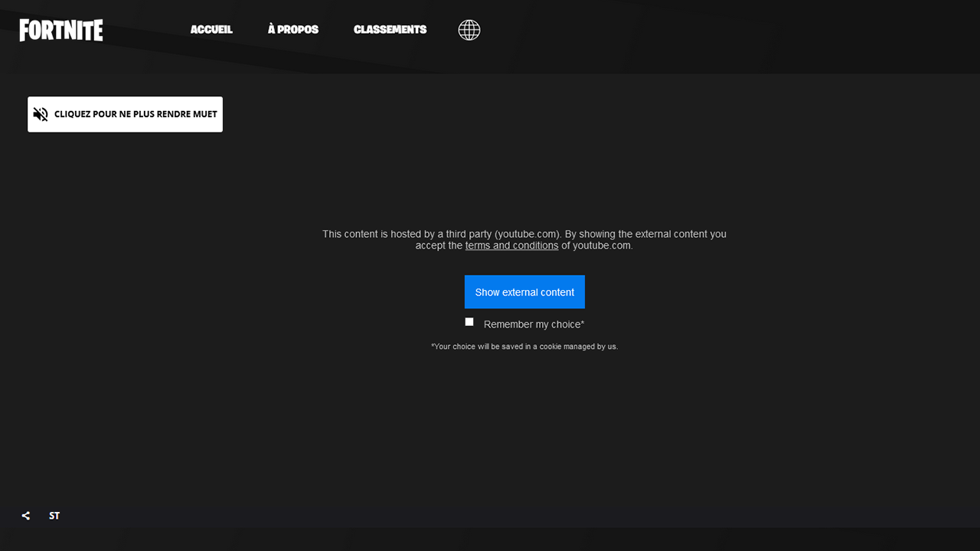This screenshot has height=551, width=980.
Task: Return home via the Fortnite wordmark
Action: click(x=60, y=30)
